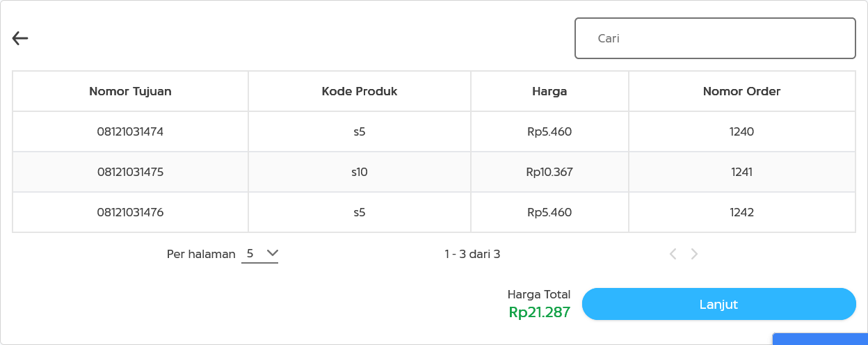Open the Per halaman dropdown
Screen dimensions: 868x345
(x=260, y=254)
